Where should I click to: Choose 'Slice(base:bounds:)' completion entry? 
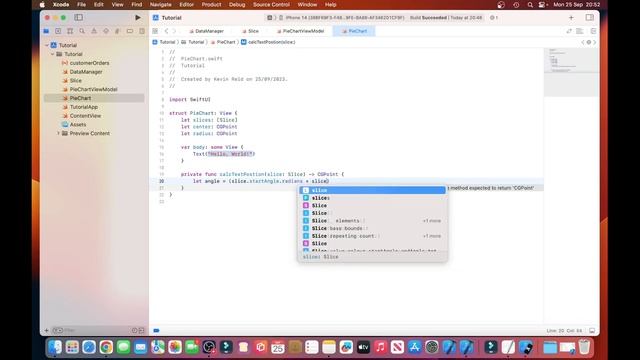[372, 228]
